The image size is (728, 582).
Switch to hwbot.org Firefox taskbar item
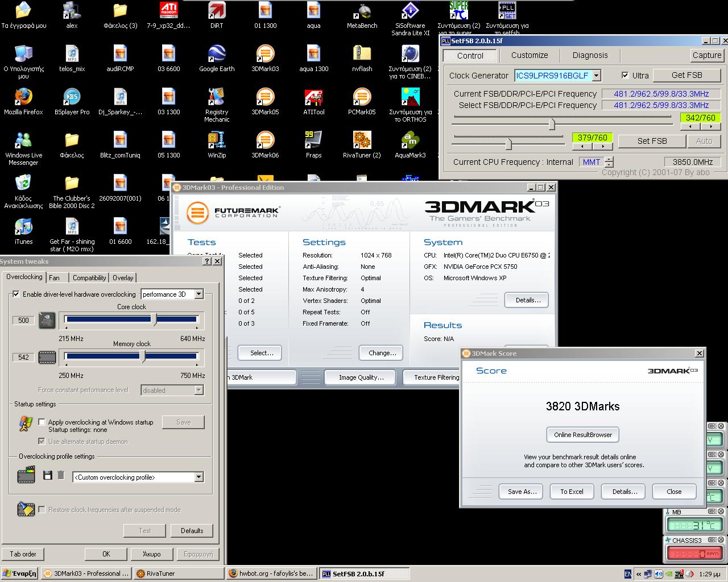pos(270,573)
